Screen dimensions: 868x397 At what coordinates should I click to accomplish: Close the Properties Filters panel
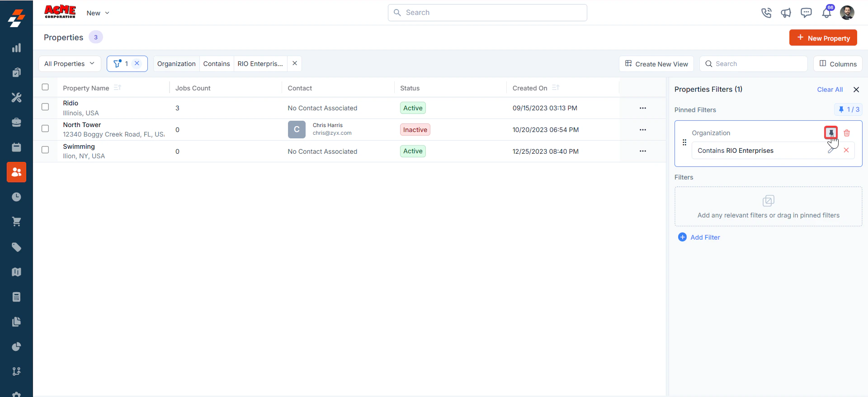pos(856,90)
